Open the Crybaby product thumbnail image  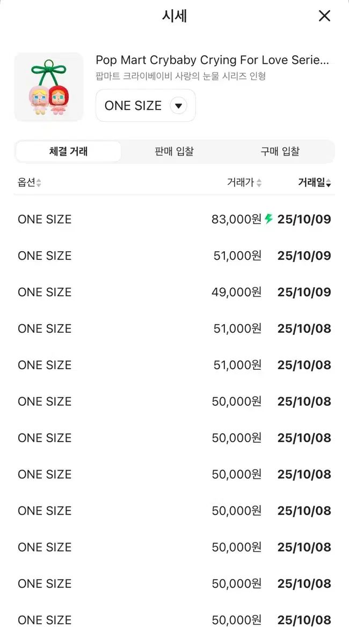pos(49,87)
